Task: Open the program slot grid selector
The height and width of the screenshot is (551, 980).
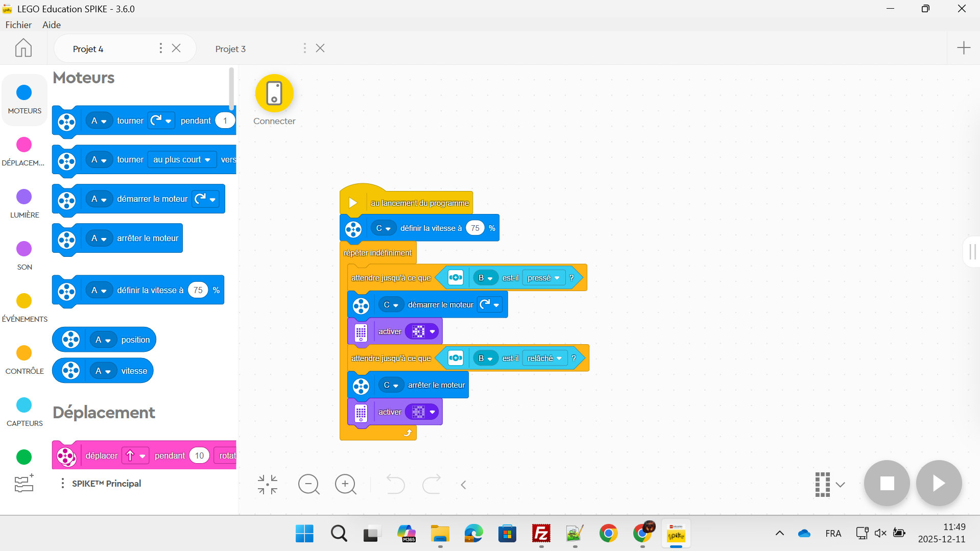Action: [829, 484]
